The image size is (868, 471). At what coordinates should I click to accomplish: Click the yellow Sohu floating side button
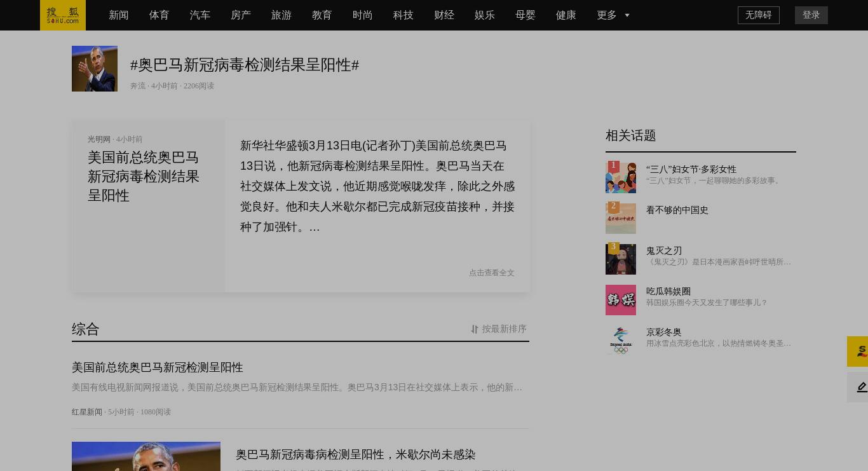point(858,352)
